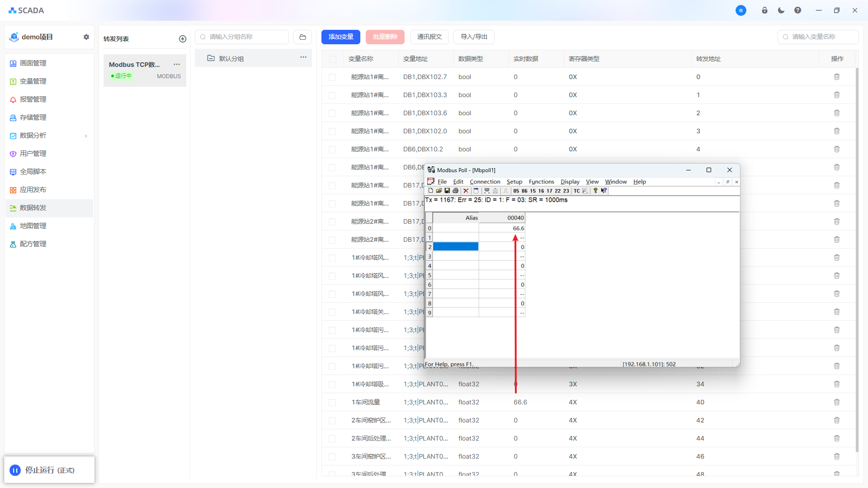Open demo project settings gear

[x=86, y=37]
